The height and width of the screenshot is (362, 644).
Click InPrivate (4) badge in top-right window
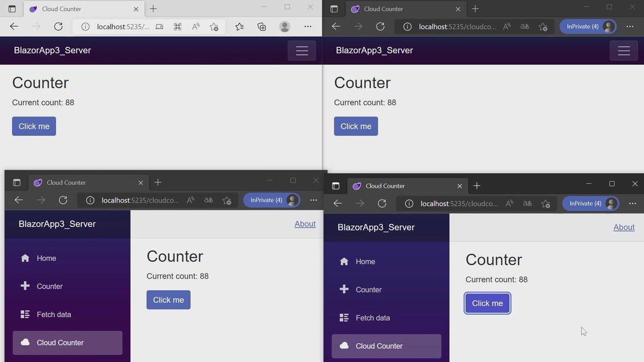click(588, 27)
